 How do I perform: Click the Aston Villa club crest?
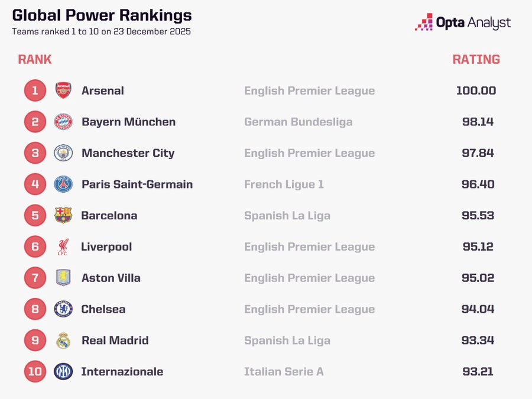[63, 278]
